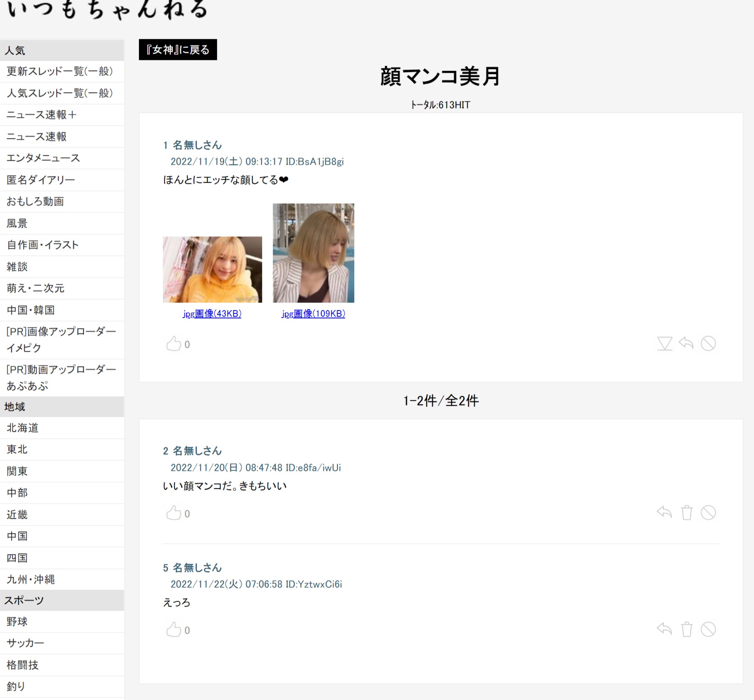Image resolution: width=754 pixels, height=700 pixels.
Task: Report post 2 using the prohibited-circle icon
Action: coord(708,513)
